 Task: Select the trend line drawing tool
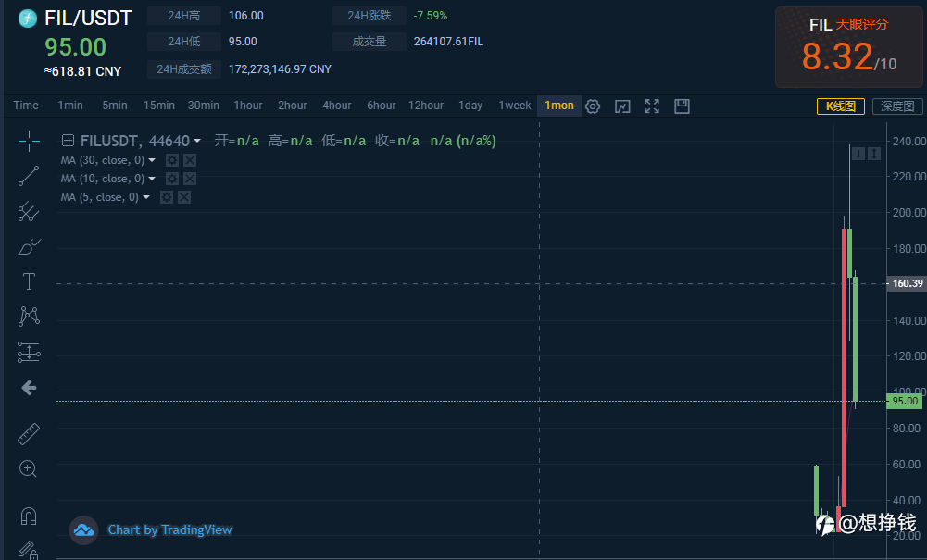(x=29, y=176)
